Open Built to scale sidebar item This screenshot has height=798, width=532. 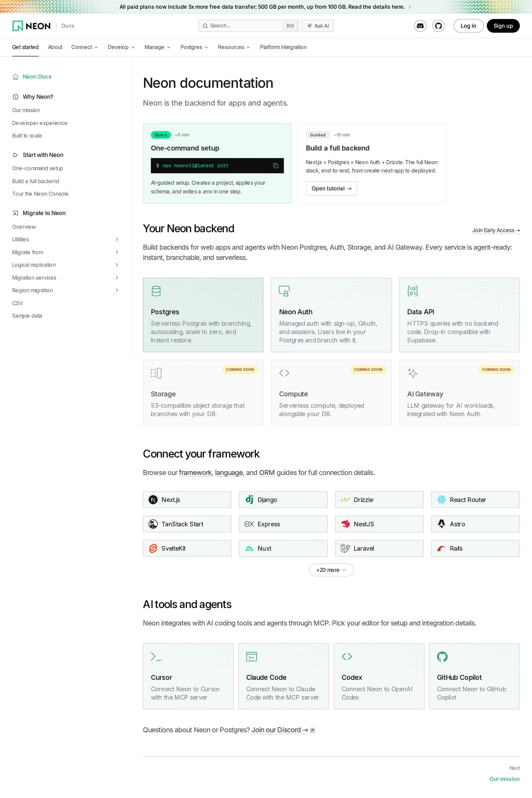[27, 136]
